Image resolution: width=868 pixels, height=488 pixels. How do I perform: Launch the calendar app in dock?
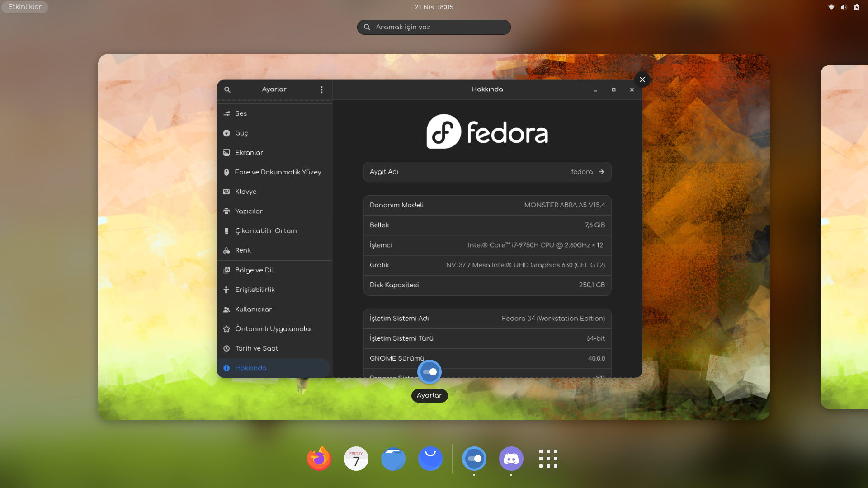356,459
